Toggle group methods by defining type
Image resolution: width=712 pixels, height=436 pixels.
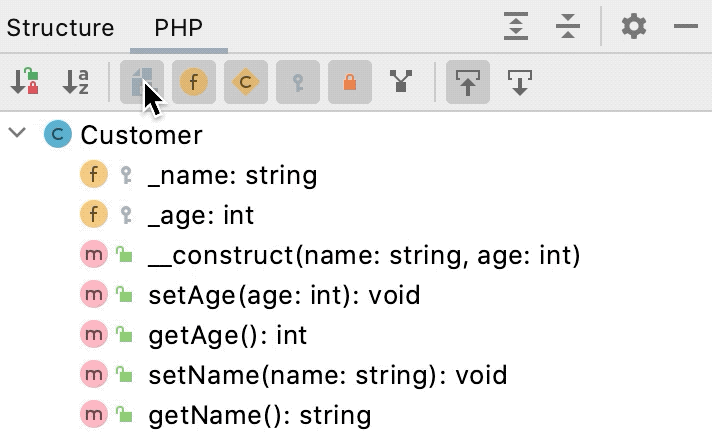[x=141, y=82]
